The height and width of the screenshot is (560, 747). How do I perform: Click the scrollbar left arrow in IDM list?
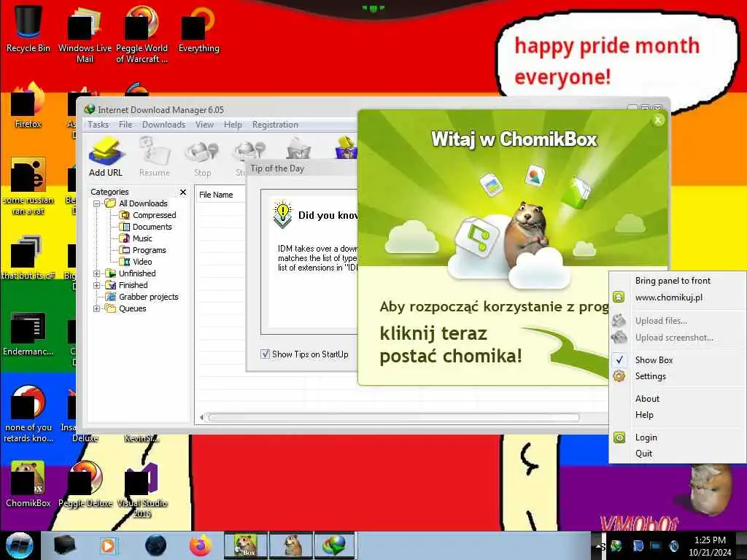tap(201, 418)
